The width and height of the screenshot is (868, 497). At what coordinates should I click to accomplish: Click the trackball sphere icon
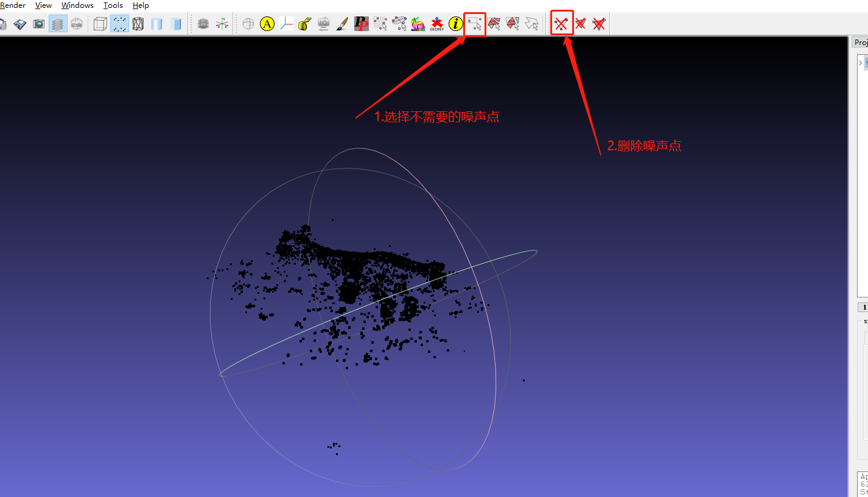[x=248, y=24]
